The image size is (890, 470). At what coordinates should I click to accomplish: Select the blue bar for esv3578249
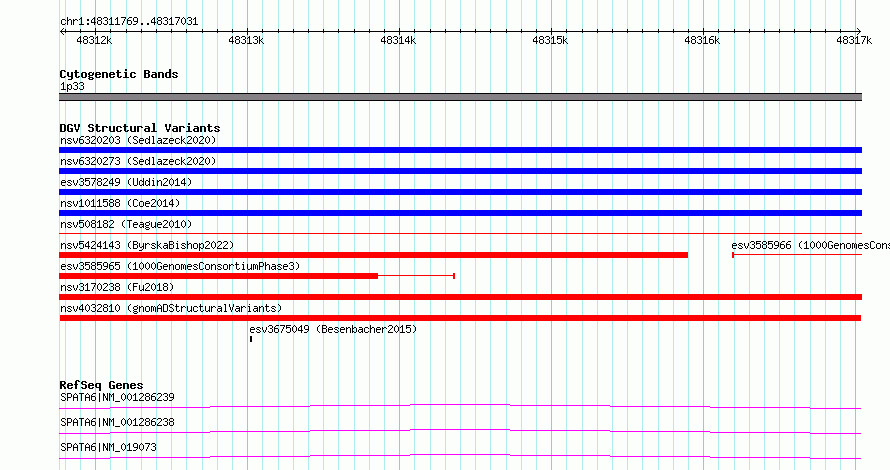(x=460, y=192)
